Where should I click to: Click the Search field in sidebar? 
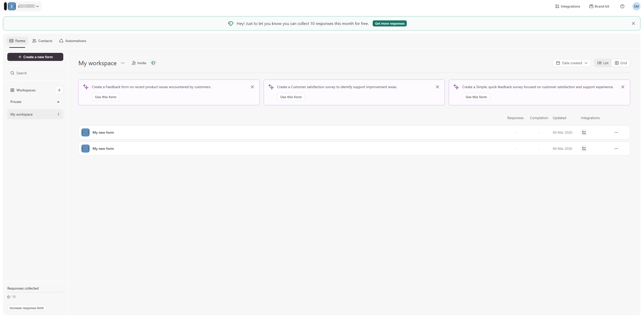35,73
